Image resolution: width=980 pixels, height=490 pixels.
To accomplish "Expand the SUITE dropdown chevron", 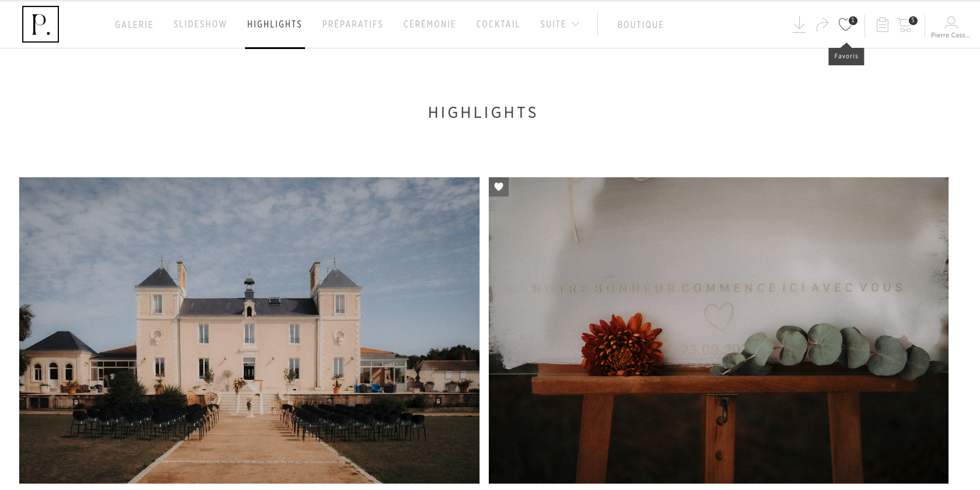I will click(576, 24).
